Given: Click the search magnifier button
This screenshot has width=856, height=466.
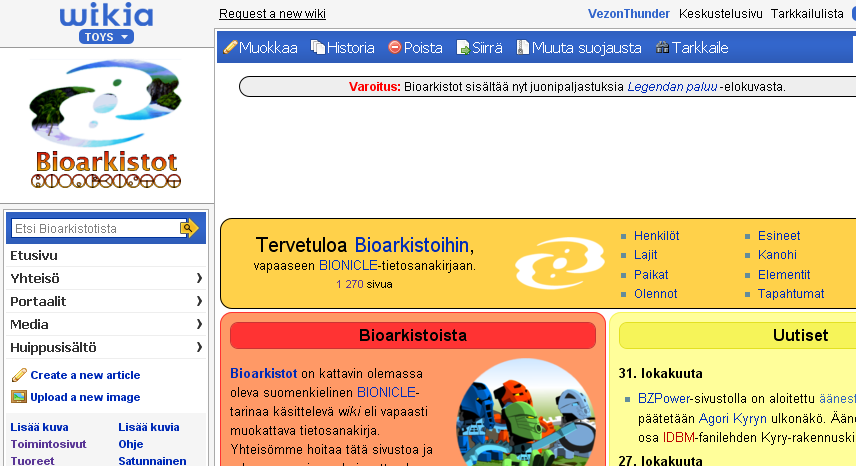Looking at the screenshot, I should 189,228.
